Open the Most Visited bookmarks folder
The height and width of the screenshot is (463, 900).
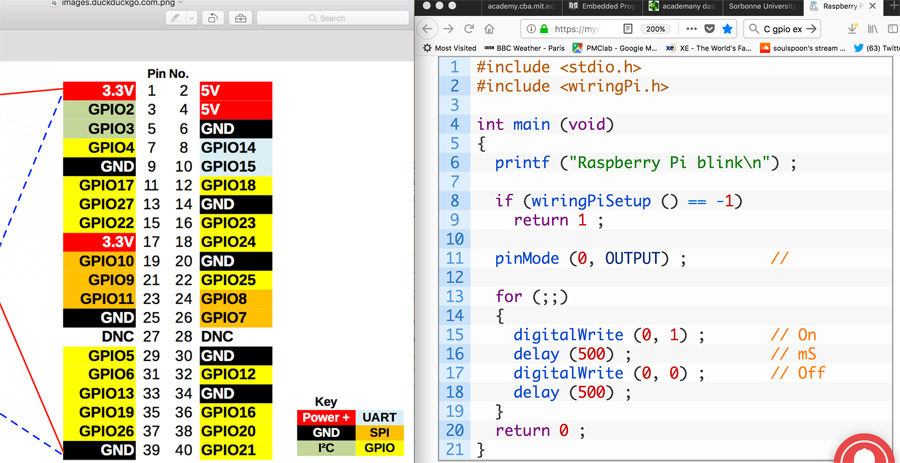449,48
